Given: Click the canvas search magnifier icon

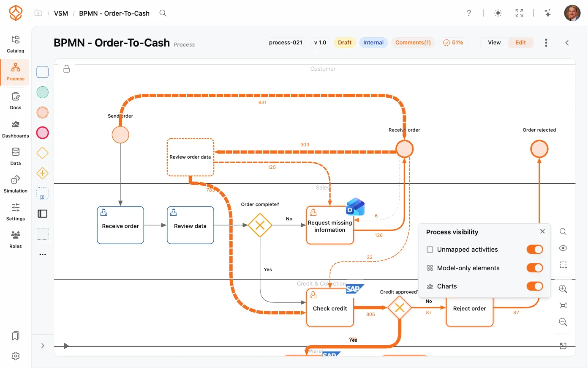Looking at the screenshot, I should click(563, 232).
